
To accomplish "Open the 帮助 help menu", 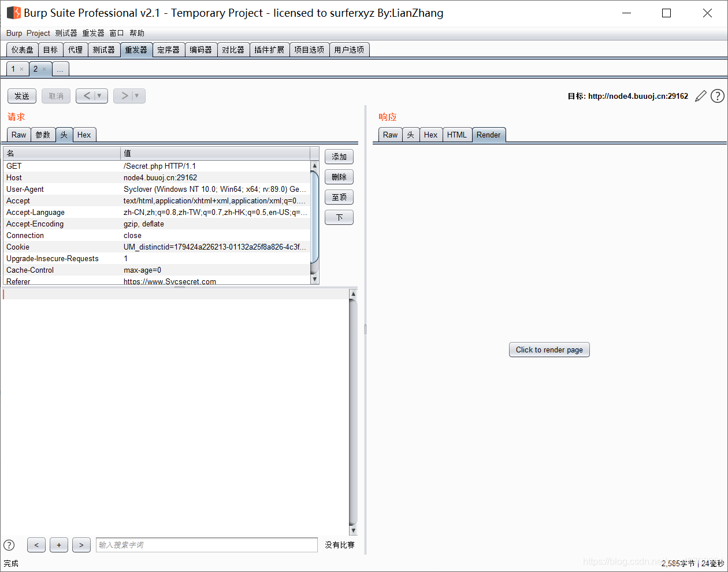I will 137,33.
